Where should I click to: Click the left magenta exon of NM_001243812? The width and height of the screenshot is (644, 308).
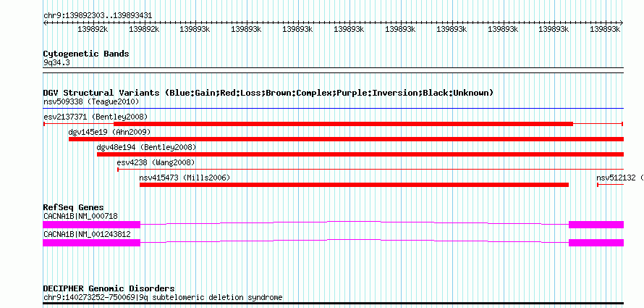point(92,243)
